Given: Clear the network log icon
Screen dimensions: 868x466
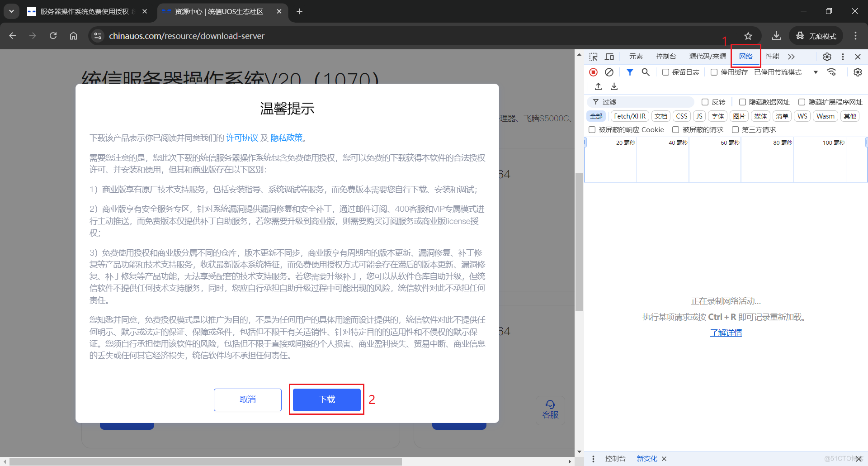Looking at the screenshot, I should click(x=609, y=72).
